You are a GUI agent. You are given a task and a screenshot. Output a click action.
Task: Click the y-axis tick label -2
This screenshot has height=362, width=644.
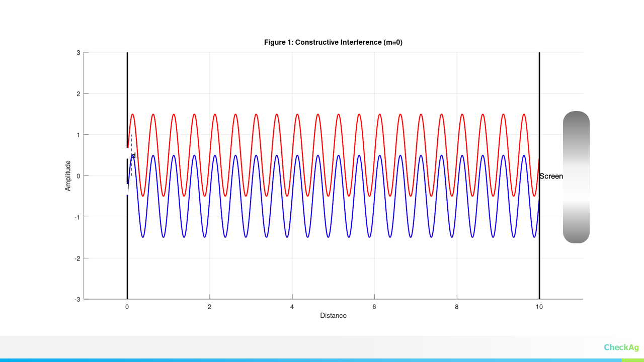pyautogui.click(x=77, y=258)
